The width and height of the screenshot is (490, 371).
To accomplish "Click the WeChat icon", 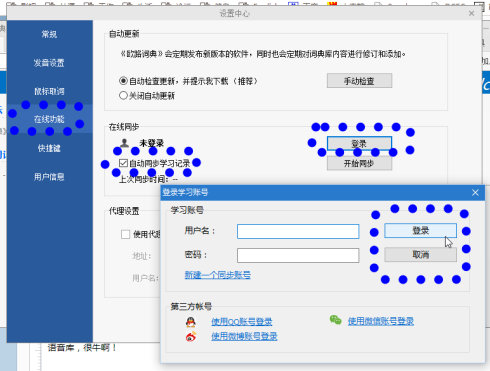I will click(x=335, y=320).
